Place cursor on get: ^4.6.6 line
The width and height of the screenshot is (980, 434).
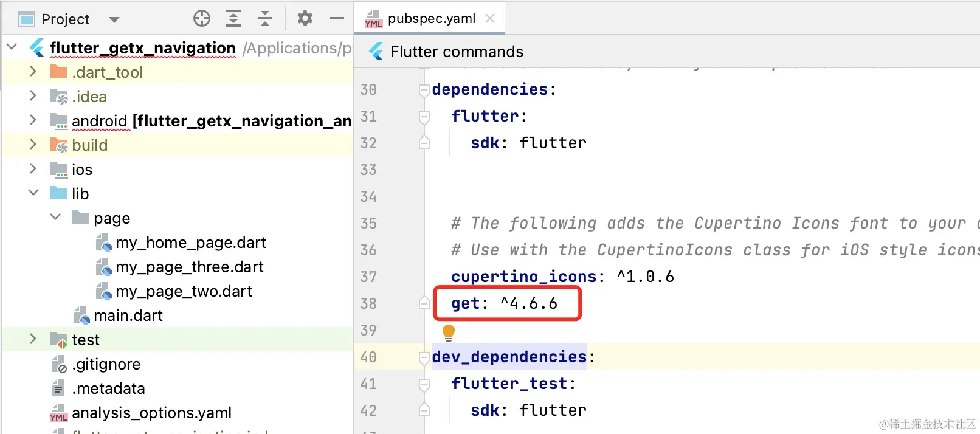click(504, 304)
